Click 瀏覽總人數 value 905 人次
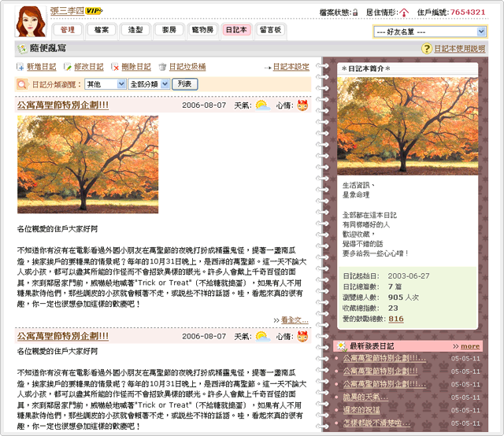The width and height of the screenshot is (504, 436). [x=403, y=297]
